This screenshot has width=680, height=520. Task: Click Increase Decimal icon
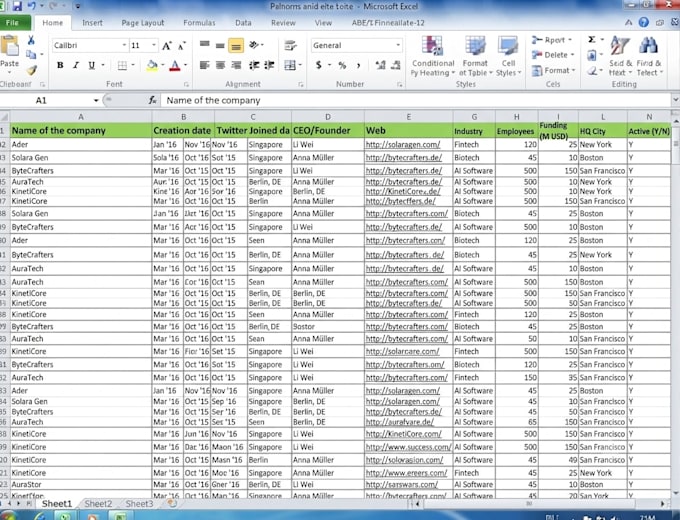380,65
